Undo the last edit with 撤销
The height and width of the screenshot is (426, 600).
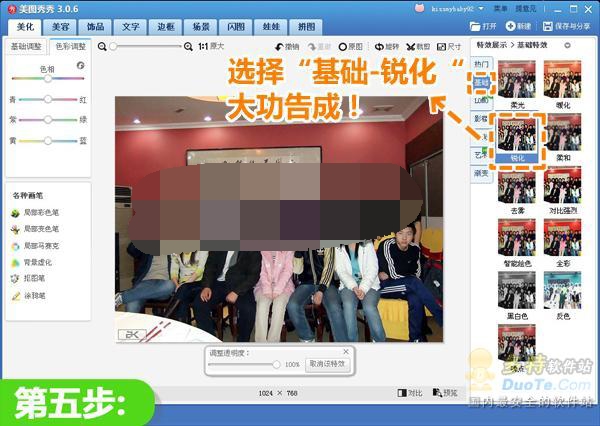point(287,47)
